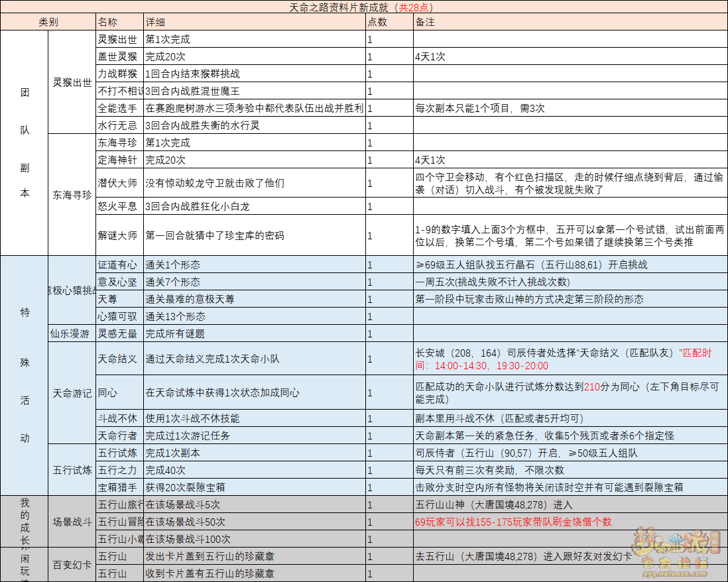728x582 pixels.
Task: Click the detail cell 没有惊动蛟龙守卫就击败了他们
Action: coord(255,183)
